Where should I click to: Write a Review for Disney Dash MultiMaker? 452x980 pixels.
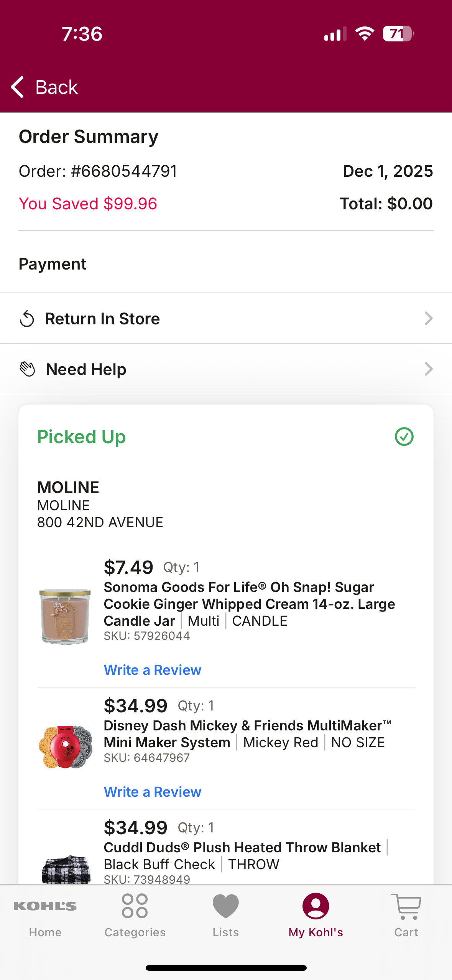click(x=153, y=792)
